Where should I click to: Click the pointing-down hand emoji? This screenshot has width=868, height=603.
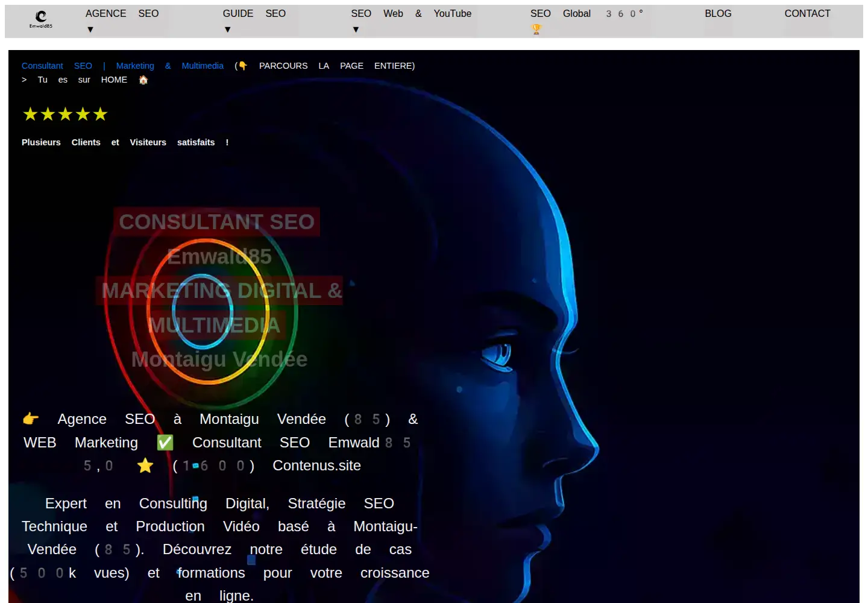(242, 66)
